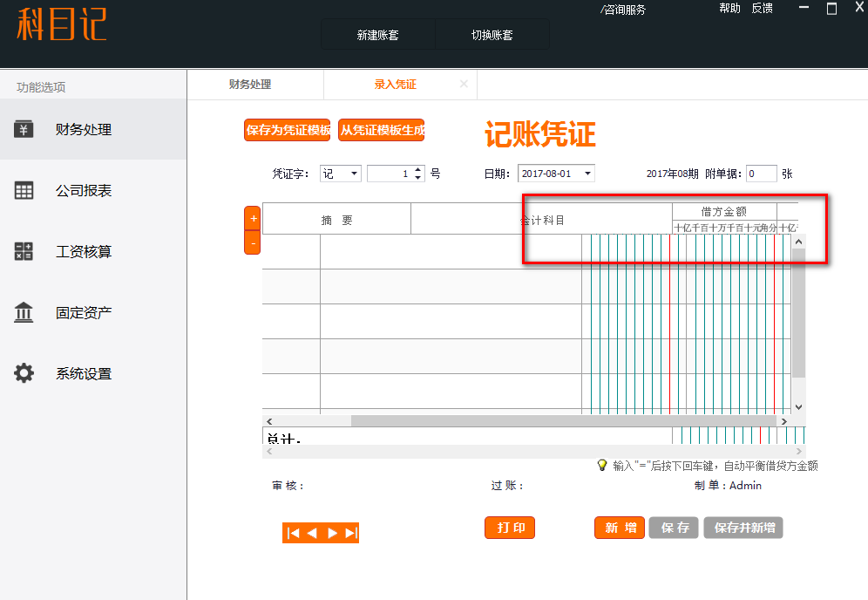Click 新建账套 in top menu

pos(378,36)
